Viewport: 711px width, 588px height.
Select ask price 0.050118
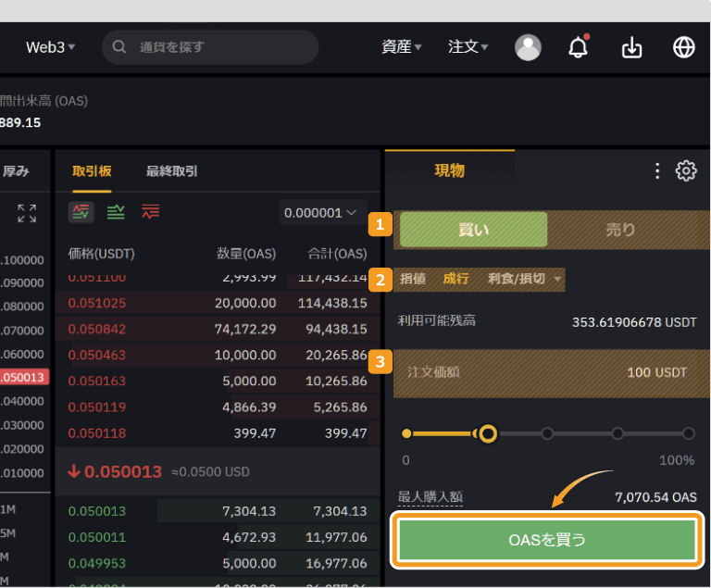point(97,433)
